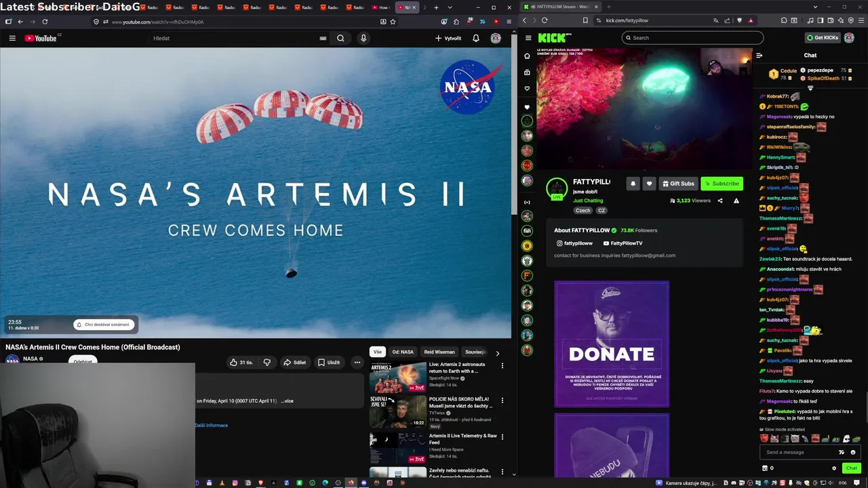Go to Kick home icon in sidebar
868x488 pixels.
pyautogui.click(x=527, y=56)
